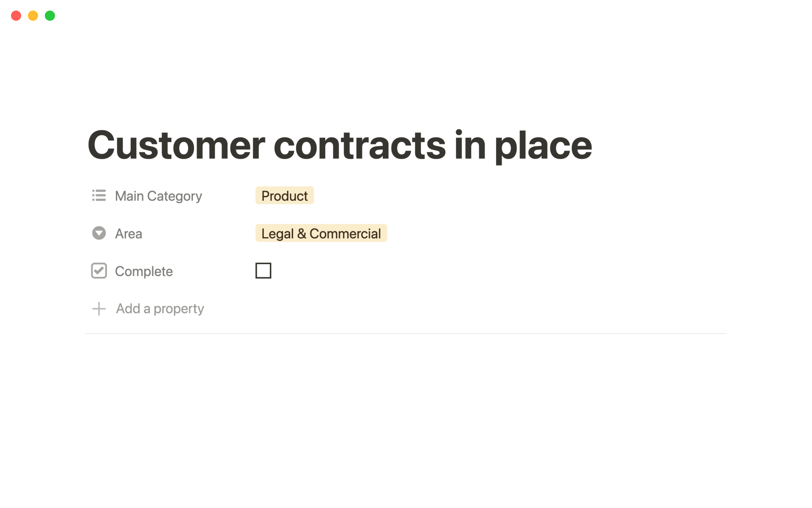Close the window with the red button
This screenshot has height=508, width=812.
pos(16,16)
